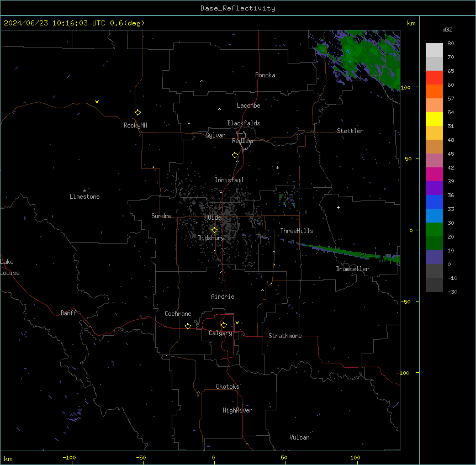The width and height of the screenshot is (476, 465).
Task: Select the Drumheller label
Action: pos(352,269)
